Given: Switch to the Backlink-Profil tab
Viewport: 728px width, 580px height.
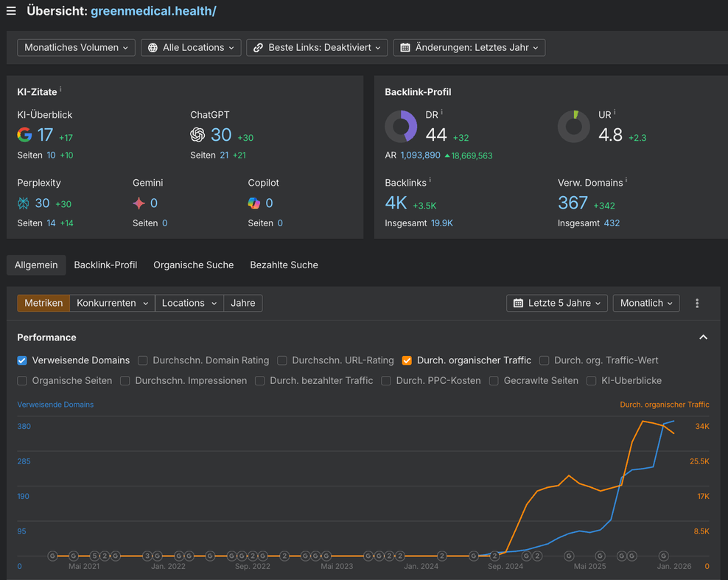Looking at the screenshot, I should point(105,265).
